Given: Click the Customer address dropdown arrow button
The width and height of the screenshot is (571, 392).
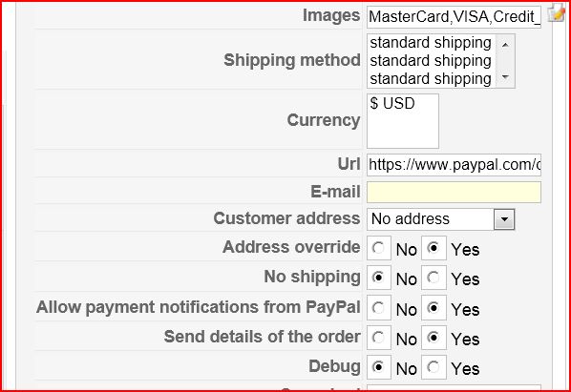Looking at the screenshot, I should coord(504,219).
